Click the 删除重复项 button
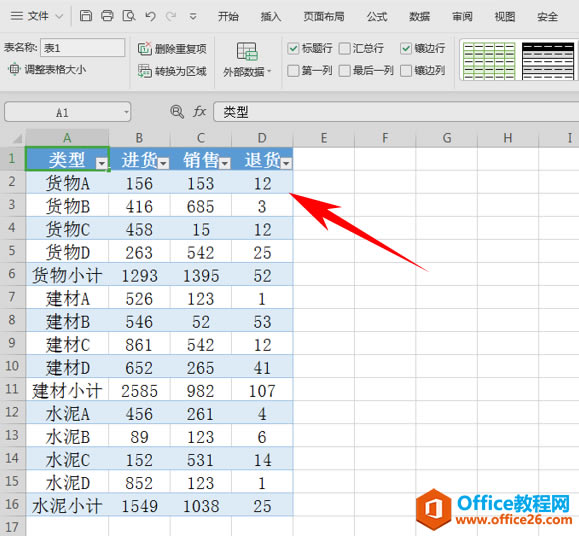Image resolution: width=579 pixels, height=537 pixels. click(x=172, y=48)
